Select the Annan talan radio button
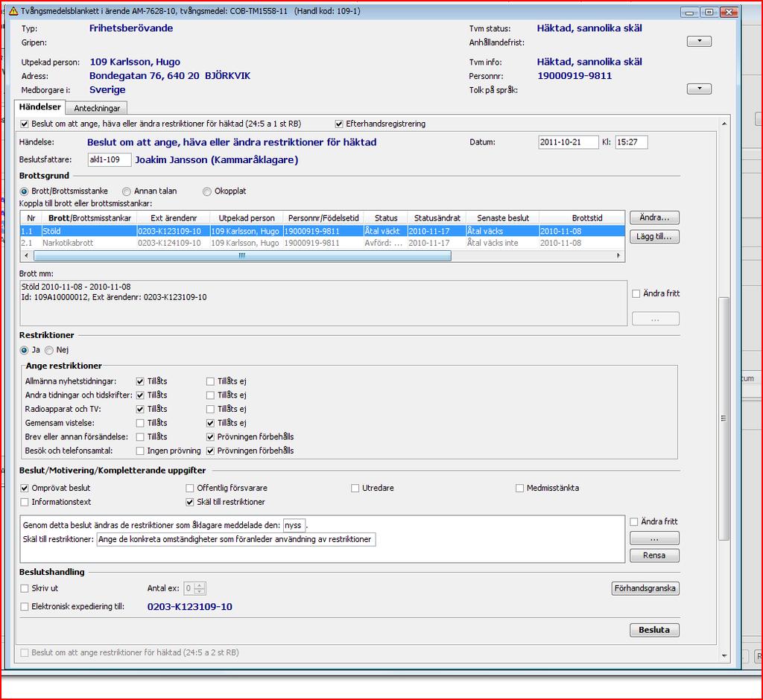The width and height of the screenshot is (763, 700). tap(127, 191)
